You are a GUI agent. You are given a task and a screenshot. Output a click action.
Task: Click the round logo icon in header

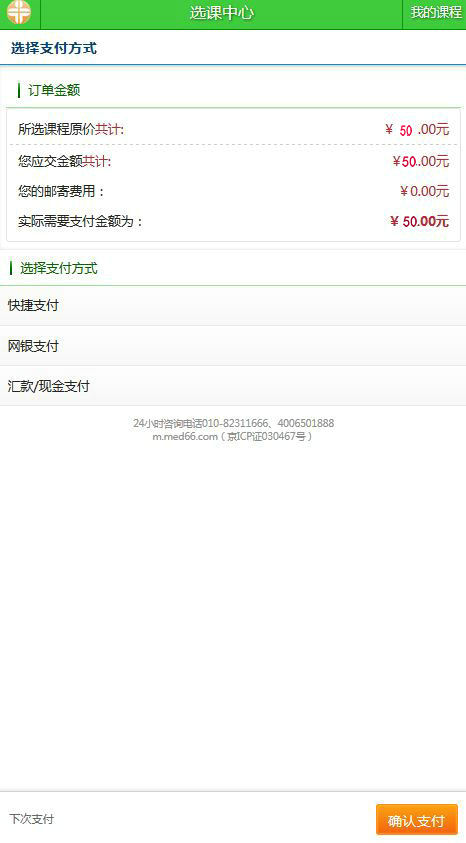[19, 12]
